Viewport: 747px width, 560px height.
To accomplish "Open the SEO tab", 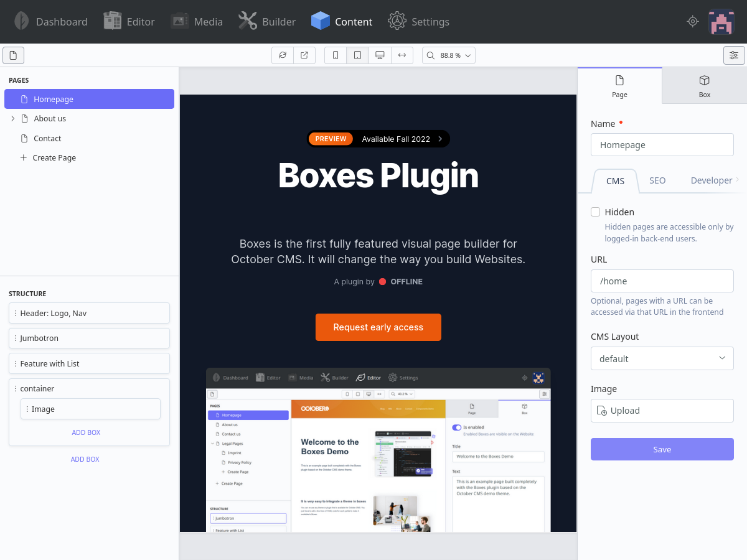I will [657, 180].
